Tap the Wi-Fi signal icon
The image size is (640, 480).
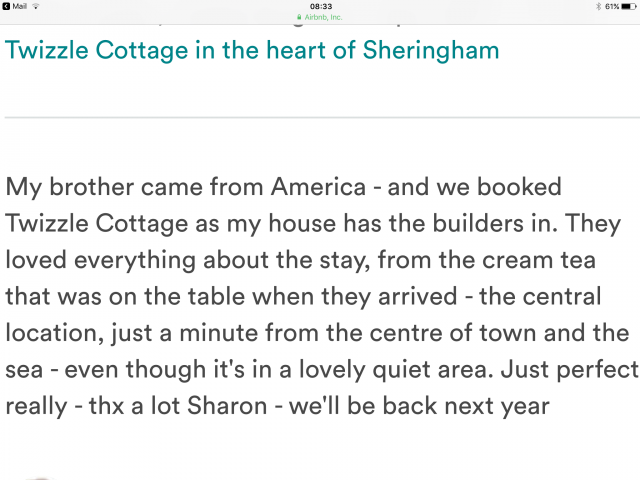click(x=37, y=6)
